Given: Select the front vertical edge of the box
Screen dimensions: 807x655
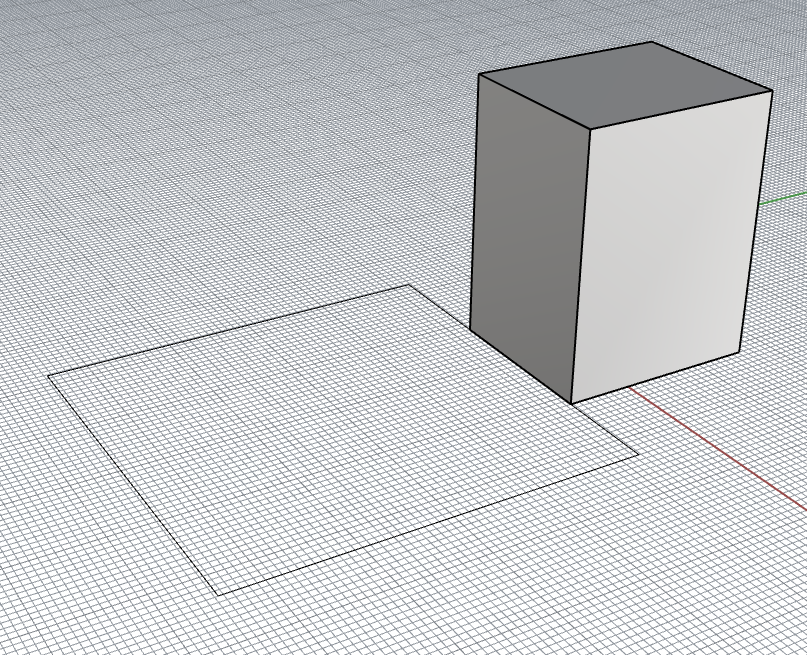Looking at the screenshot, I should (582, 270).
